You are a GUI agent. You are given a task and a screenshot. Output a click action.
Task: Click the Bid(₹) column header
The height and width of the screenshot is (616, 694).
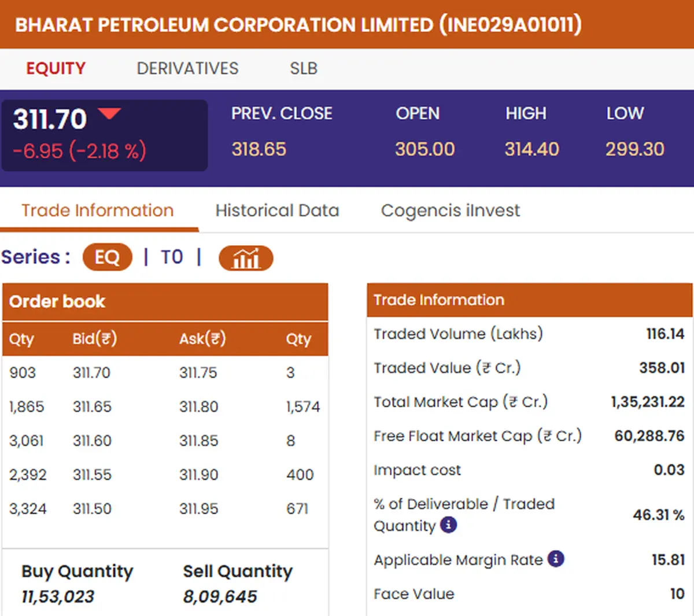[x=95, y=338]
